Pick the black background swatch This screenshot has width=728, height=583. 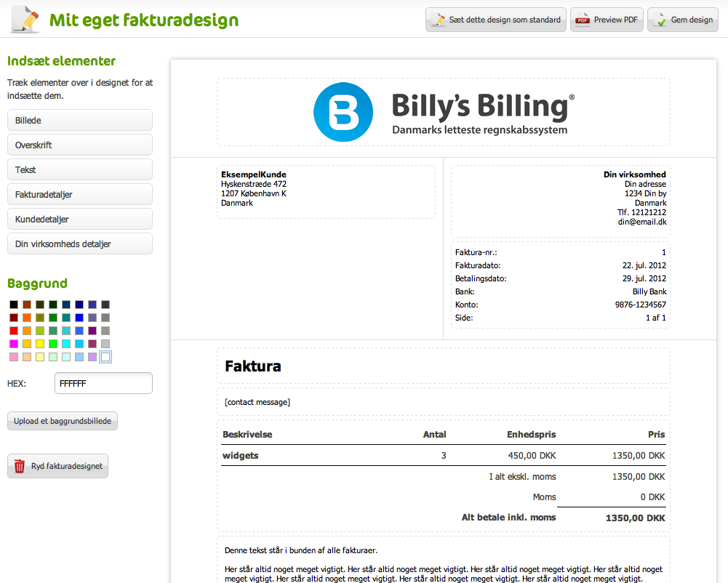coord(14,305)
